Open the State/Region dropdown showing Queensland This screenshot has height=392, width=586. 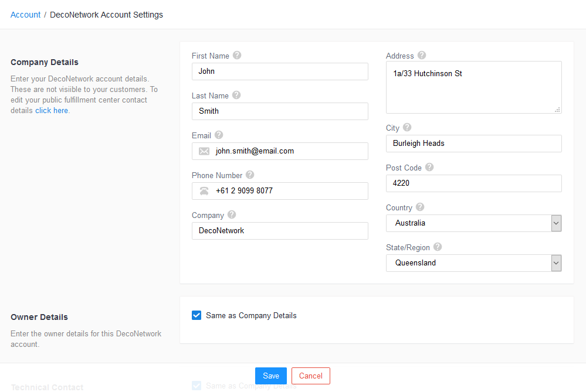(x=555, y=263)
